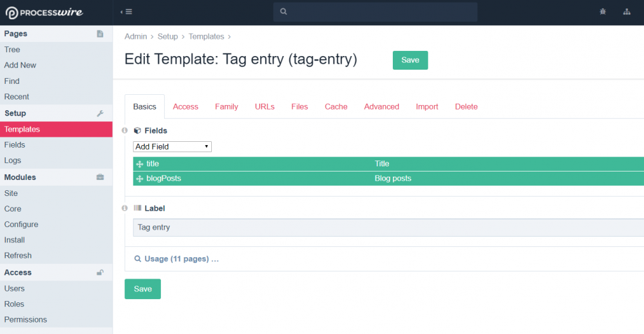
Task: Click the bottom Save button
Action: [x=142, y=289]
